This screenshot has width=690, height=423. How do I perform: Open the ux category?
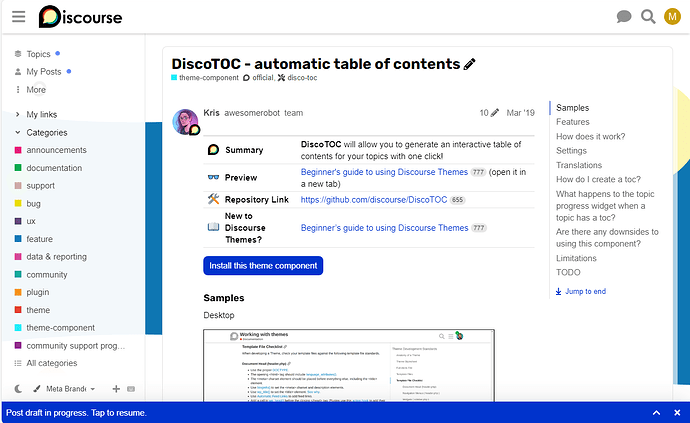(31, 221)
